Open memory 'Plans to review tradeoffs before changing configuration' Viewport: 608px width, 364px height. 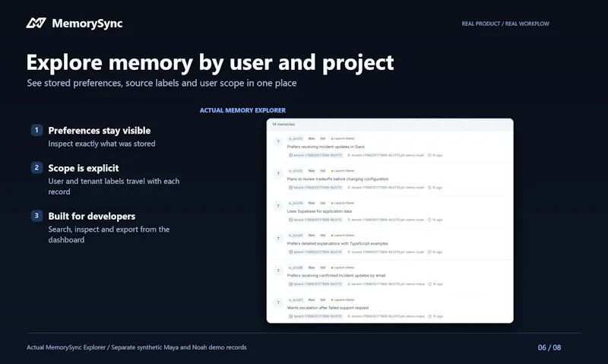[x=337, y=179]
